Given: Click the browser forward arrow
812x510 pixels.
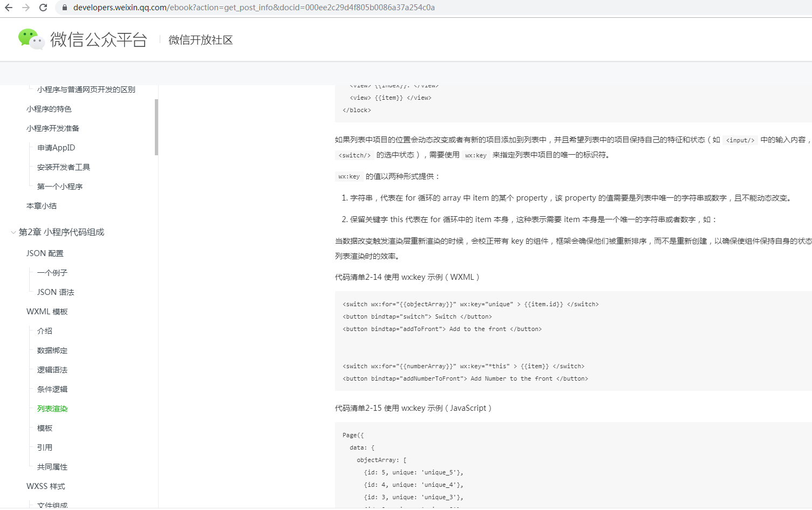Looking at the screenshot, I should 26,8.
